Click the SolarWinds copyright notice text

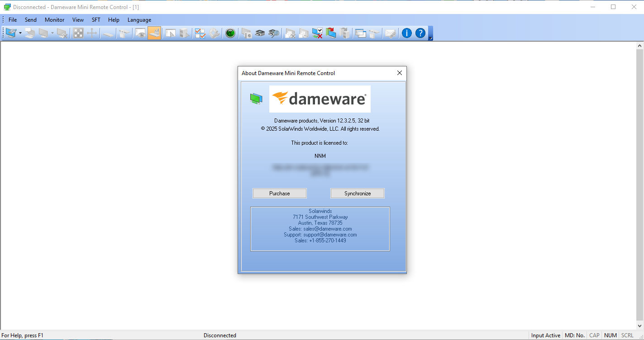tap(320, 129)
